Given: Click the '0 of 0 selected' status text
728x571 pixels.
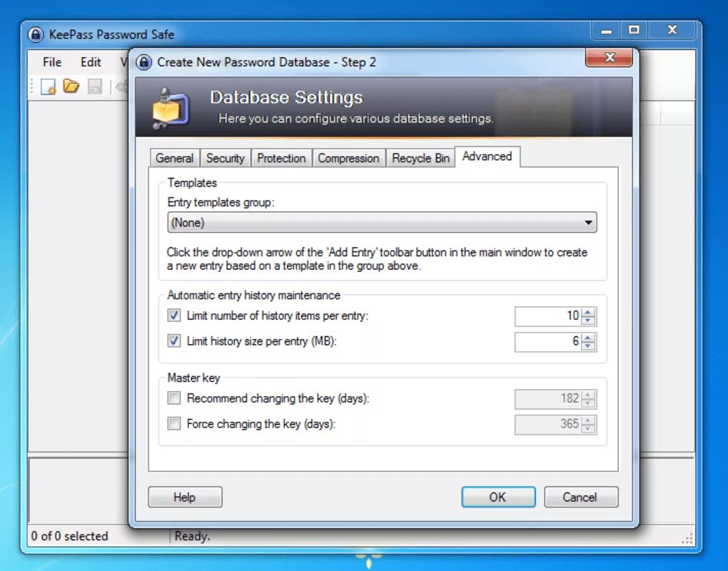Looking at the screenshot, I should point(70,536).
